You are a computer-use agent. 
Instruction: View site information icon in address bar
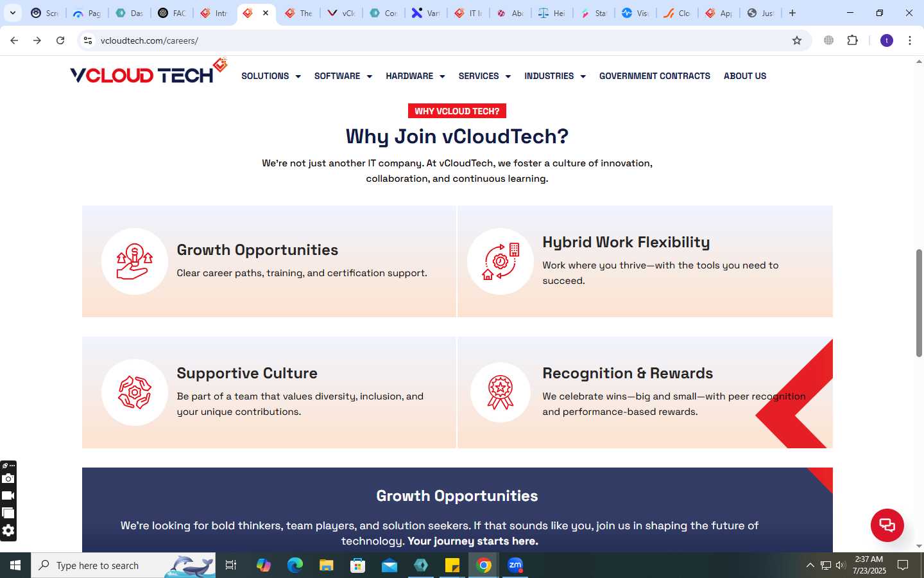coord(88,40)
